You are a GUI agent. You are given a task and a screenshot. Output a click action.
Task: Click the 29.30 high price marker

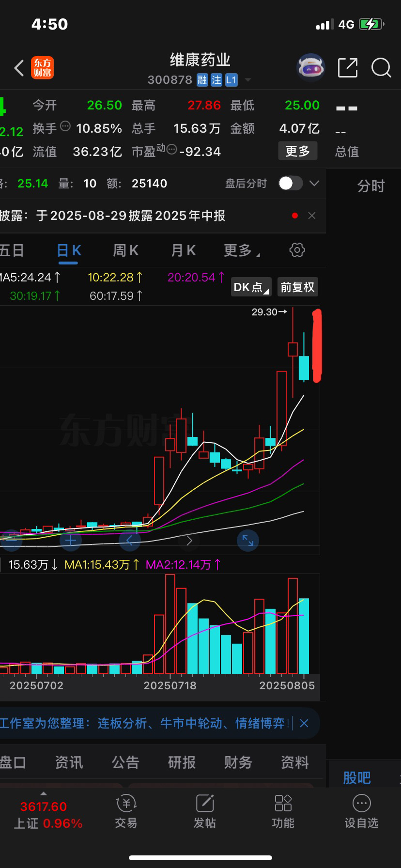pyautogui.click(x=269, y=312)
